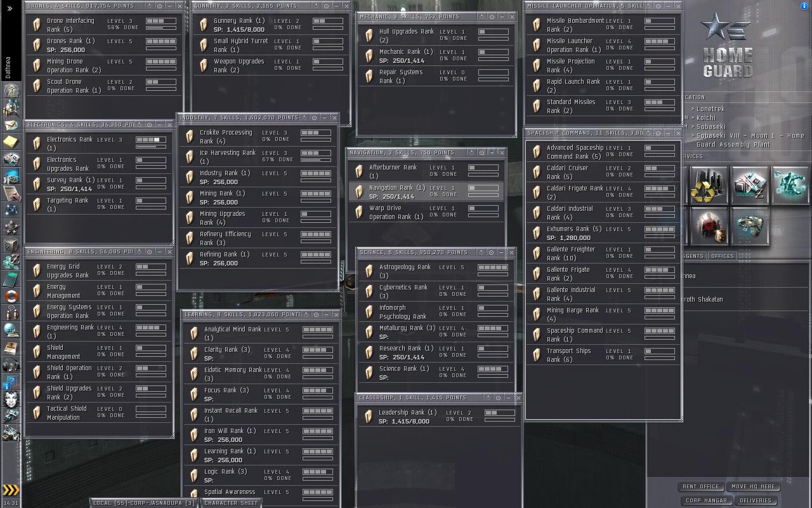Open the journal book icon in sidebar
The image size is (812, 508).
[x=11, y=347]
